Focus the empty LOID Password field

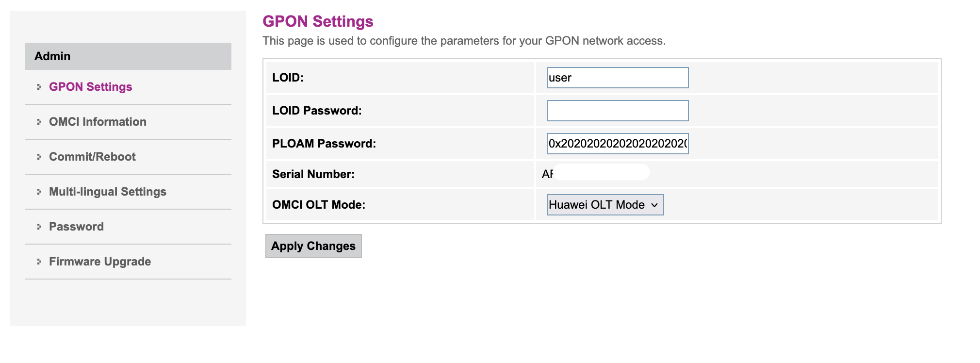617,111
